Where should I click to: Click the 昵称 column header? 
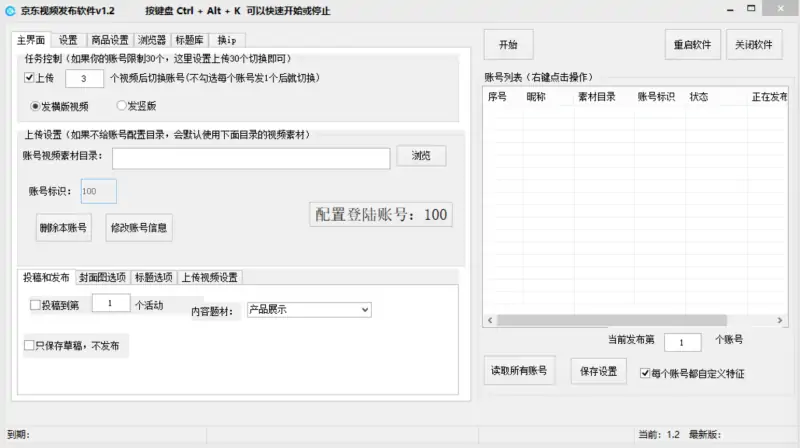[536, 97]
